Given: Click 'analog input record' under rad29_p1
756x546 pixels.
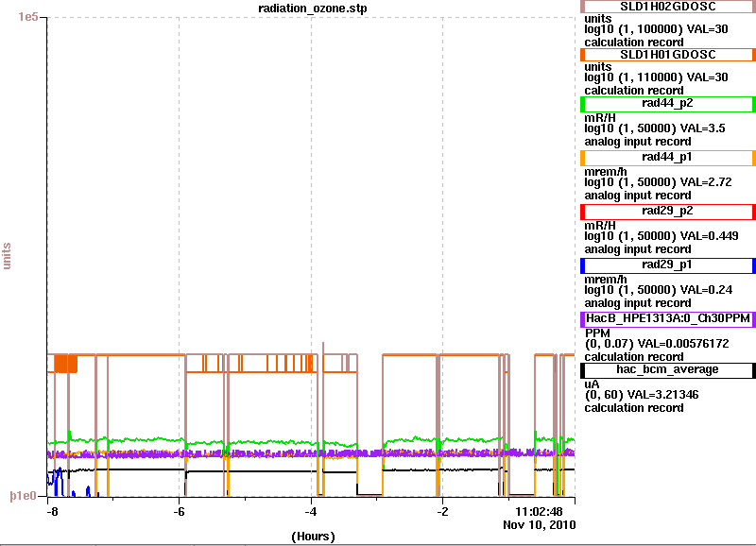Looking at the screenshot, I should pos(637,303).
